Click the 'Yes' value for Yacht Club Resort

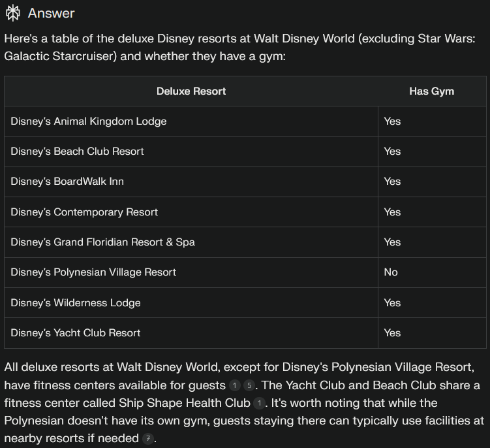[x=392, y=333]
